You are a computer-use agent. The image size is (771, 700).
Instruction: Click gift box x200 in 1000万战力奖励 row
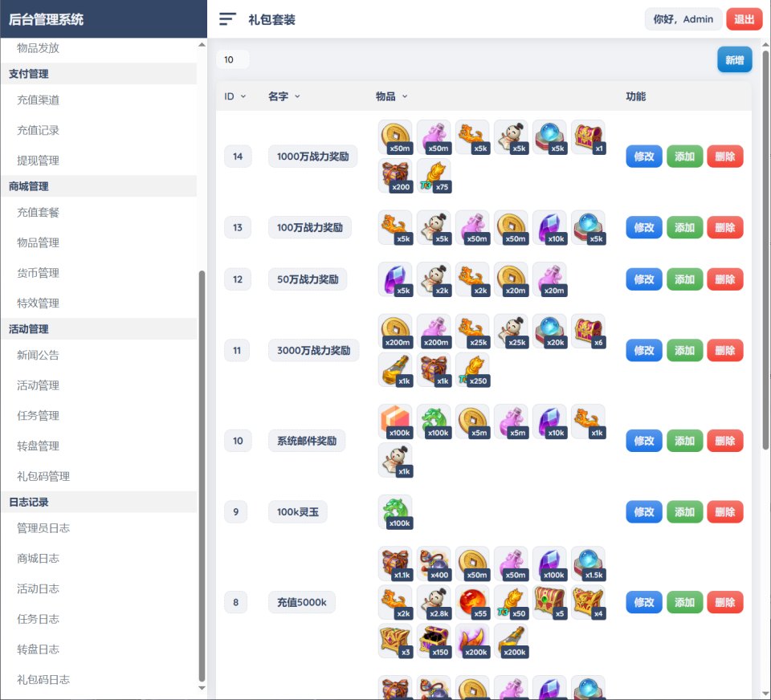(x=395, y=176)
